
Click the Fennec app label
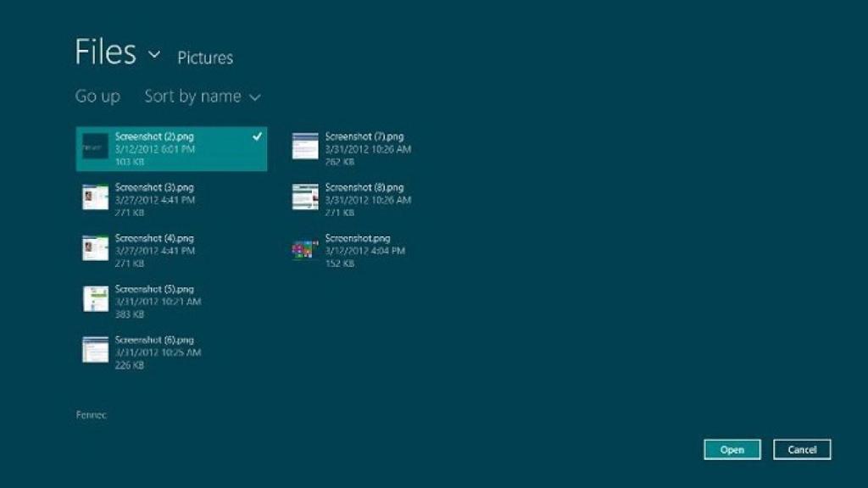click(x=91, y=415)
